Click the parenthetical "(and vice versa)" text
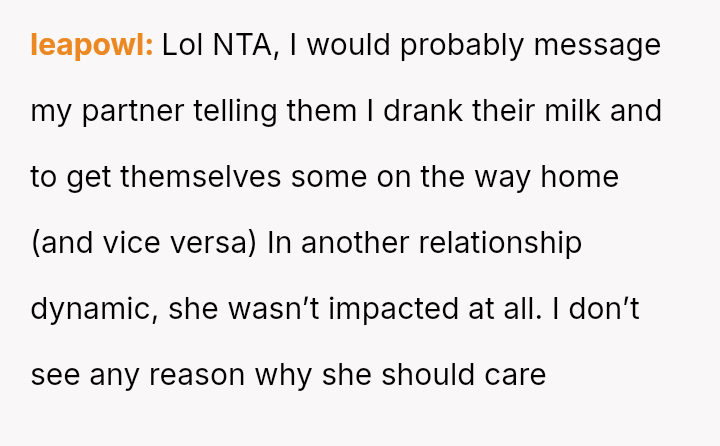The width and height of the screenshot is (720, 446). [x=144, y=243]
